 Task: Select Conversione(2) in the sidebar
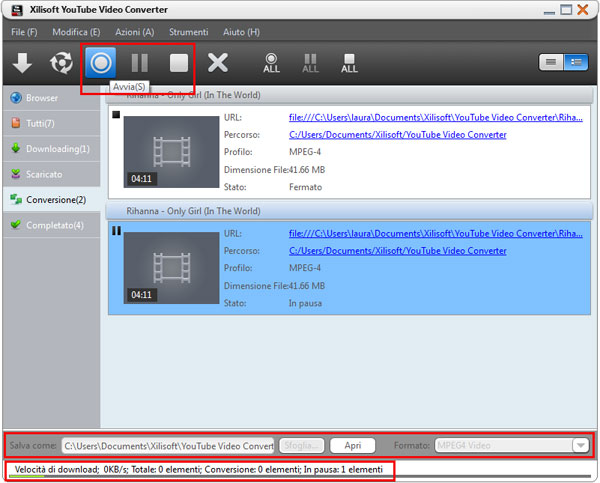[x=51, y=199]
